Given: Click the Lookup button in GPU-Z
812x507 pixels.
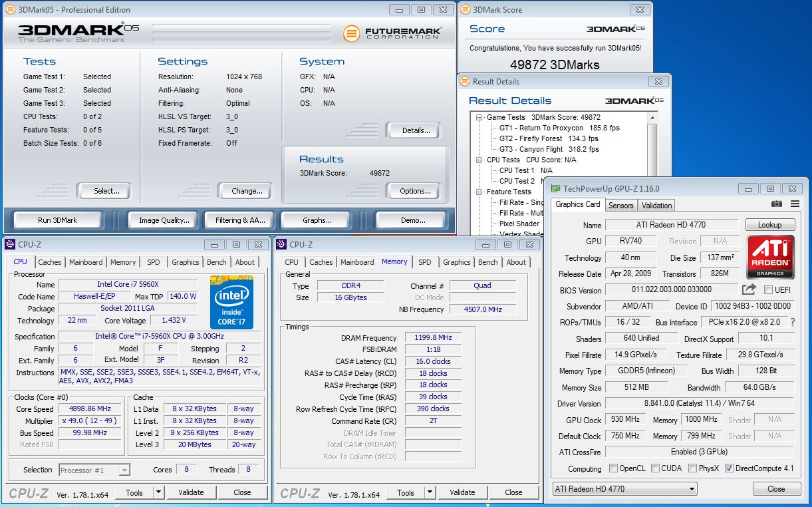Looking at the screenshot, I should [769, 225].
